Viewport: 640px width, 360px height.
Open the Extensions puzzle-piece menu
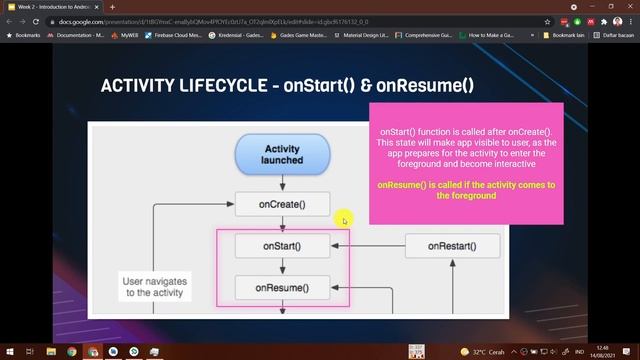604,22
